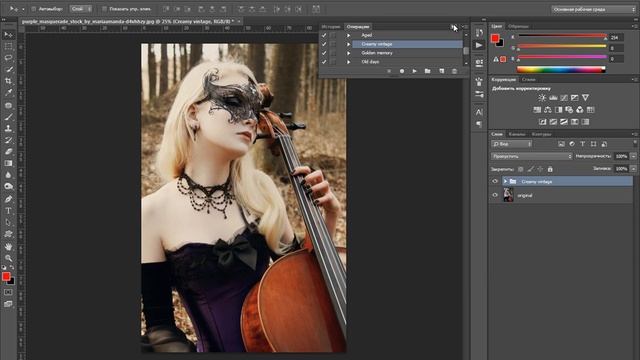The image size is (640, 360).
Task: Toggle the Golden memory action checkmark
Action: click(x=324, y=53)
